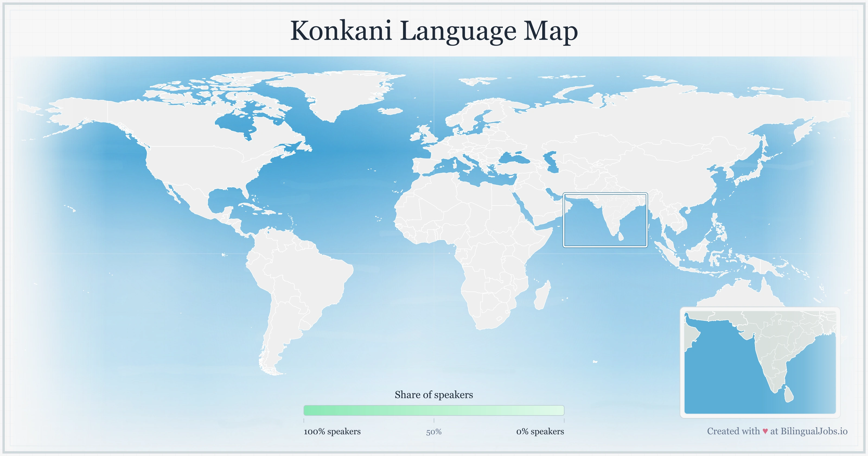Select the Share of speakers legend heading

[x=434, y=395]
